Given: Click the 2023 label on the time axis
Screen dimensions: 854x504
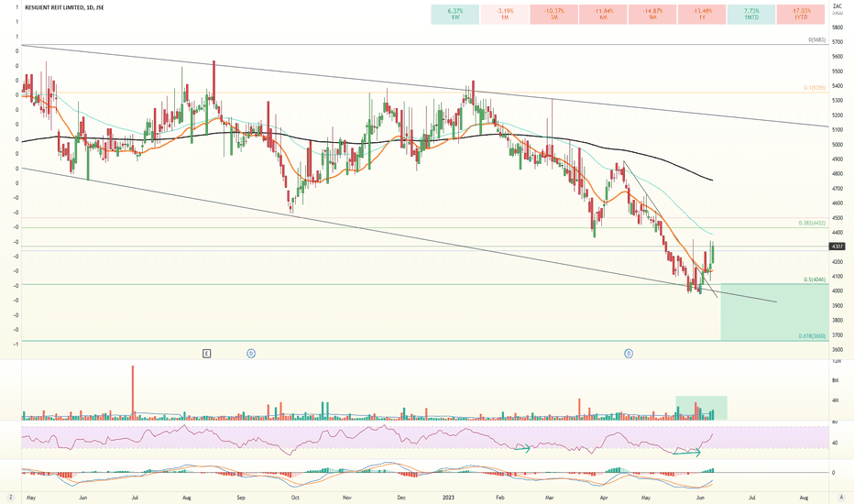Looking at the screenshot, I should [448, 498].
